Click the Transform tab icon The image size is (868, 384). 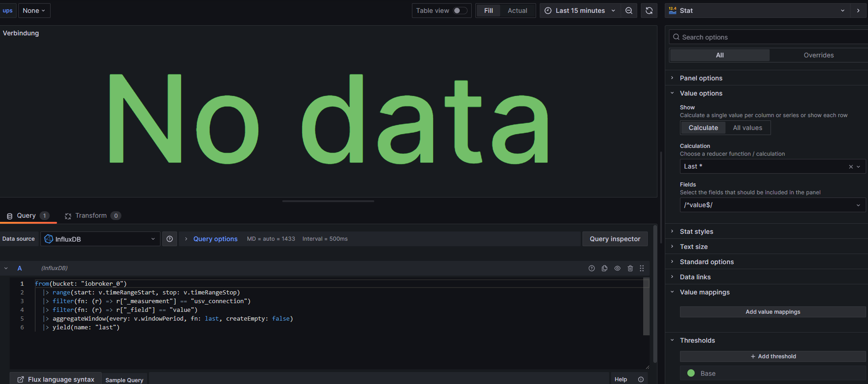click(x=68, y=216)
